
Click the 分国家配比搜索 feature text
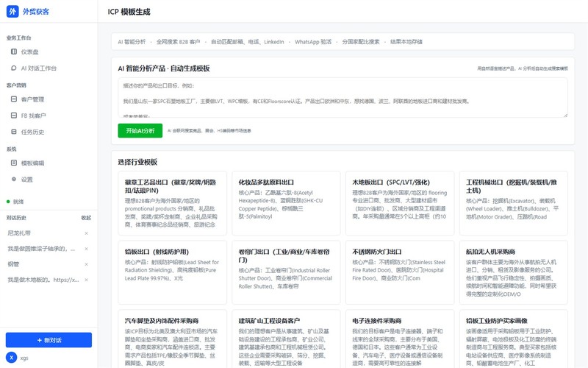[x=361, y=42]
